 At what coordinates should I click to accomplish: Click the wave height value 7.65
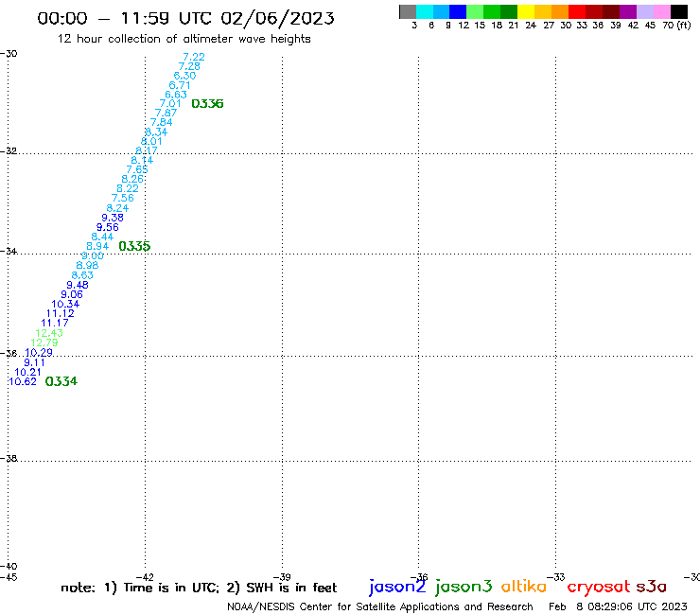click(x=137, y=169)
